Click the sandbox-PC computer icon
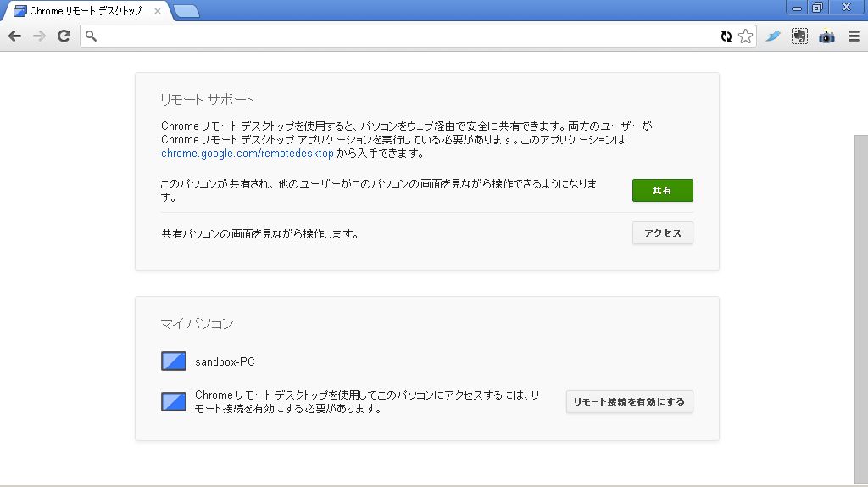Screen dimensions: 868x487 (174, 361)
